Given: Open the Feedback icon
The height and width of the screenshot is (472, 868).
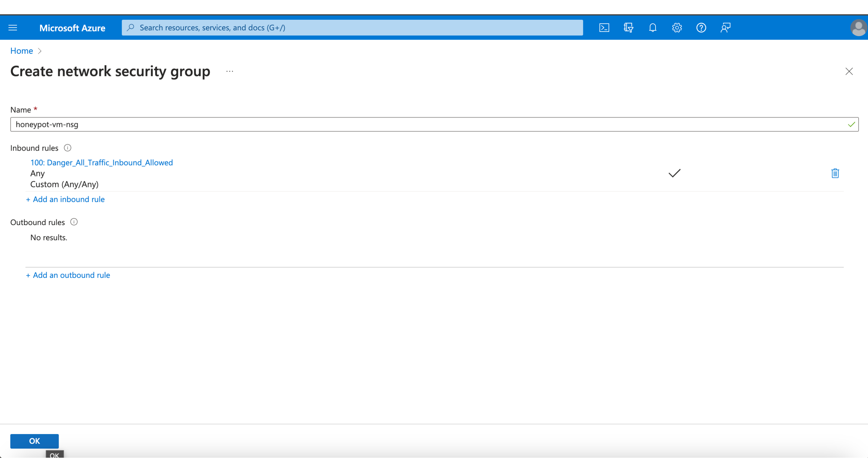Looking at the screenshot, I should (725, 28).
